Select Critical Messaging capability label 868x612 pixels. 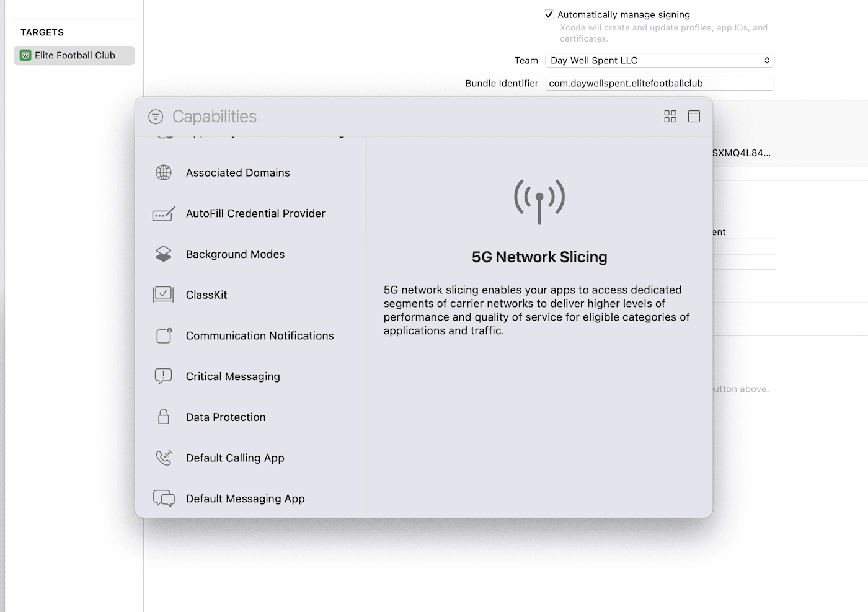click(x=233, y=376)
